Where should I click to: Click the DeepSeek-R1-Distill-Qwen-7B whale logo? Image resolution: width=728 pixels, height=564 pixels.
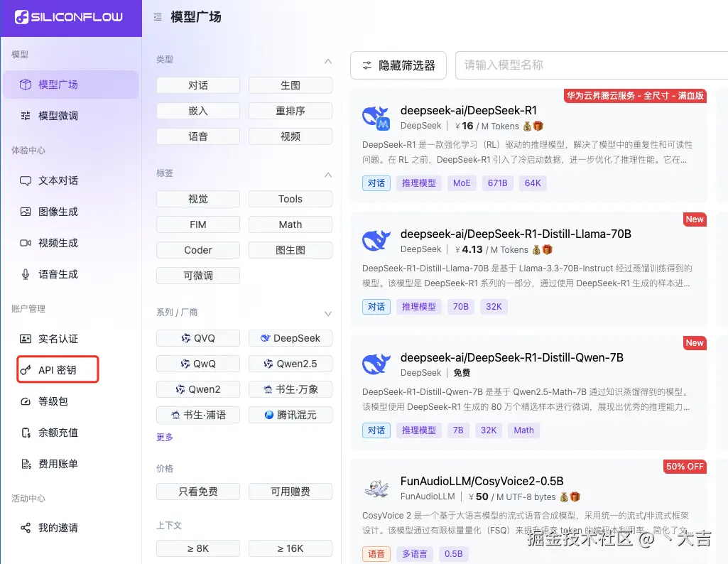(376, 364)
